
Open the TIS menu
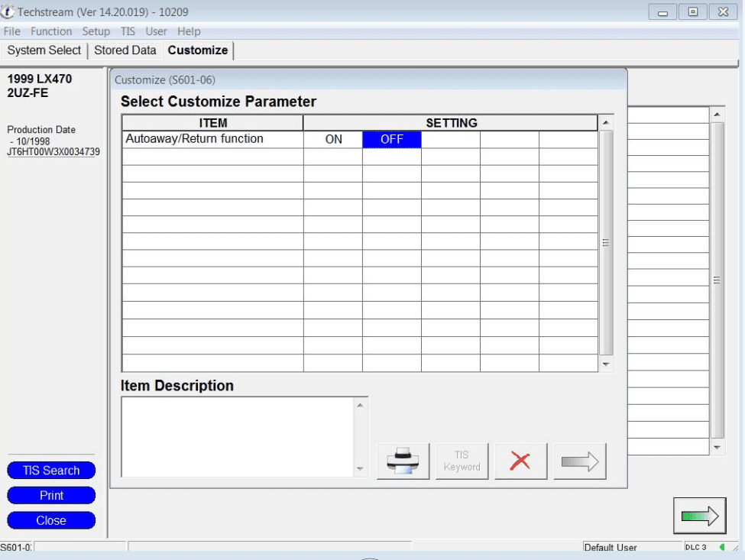coord(128,31)
